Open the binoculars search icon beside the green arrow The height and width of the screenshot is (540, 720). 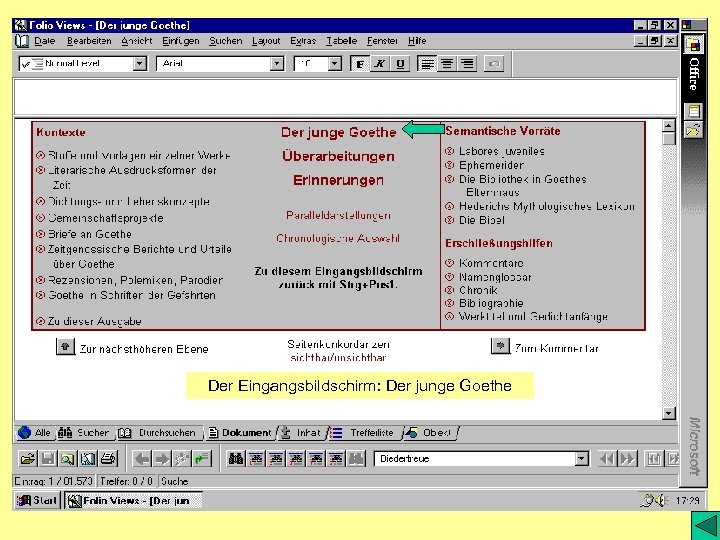[x=236, y=459]
